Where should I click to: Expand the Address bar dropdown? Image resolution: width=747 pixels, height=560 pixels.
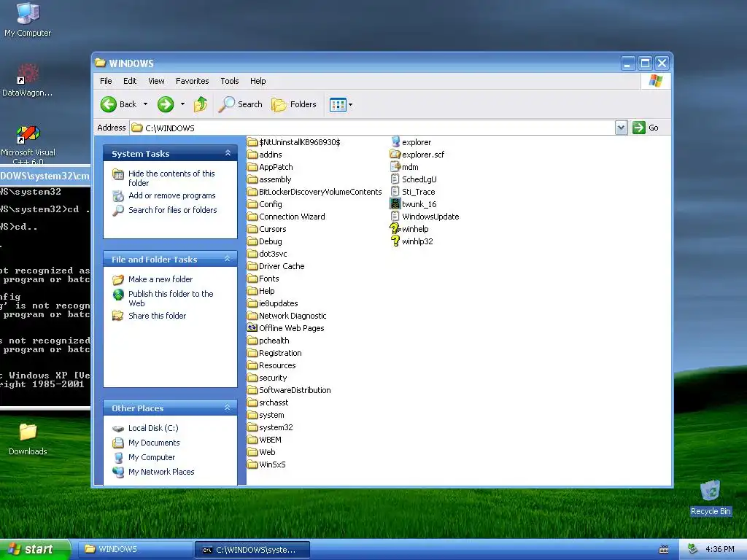pyautogui.click(x=621, y=128)
